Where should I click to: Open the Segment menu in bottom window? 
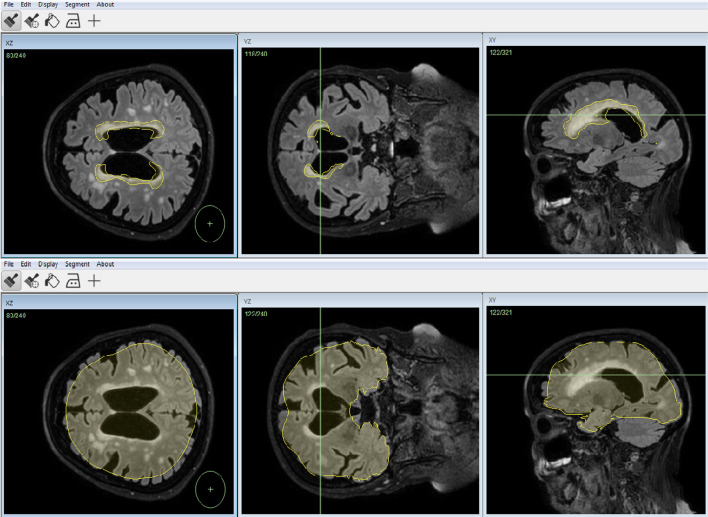click(x=77, y=264)
